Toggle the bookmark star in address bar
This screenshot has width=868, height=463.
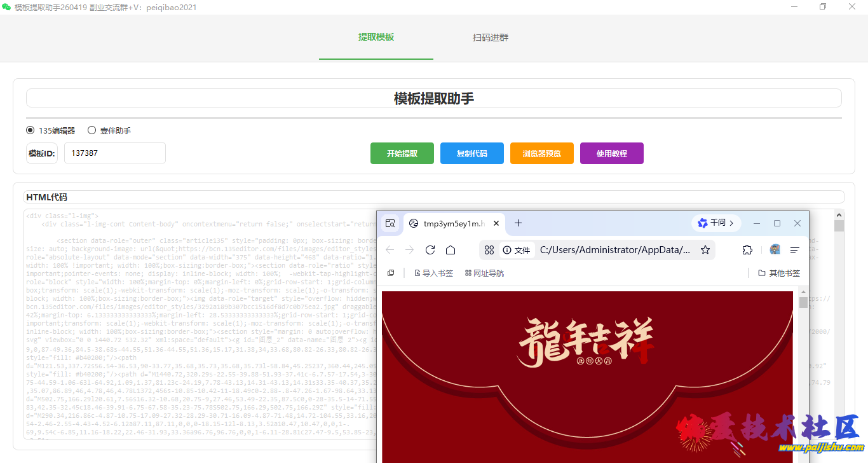[705, 250]
